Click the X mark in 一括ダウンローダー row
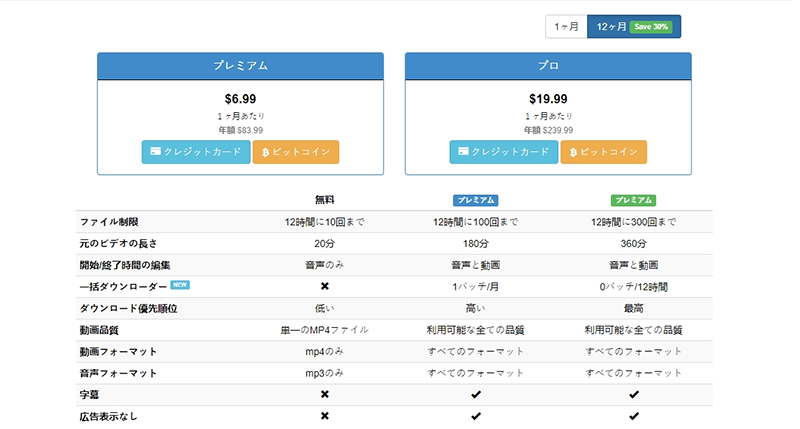Viewport: 800px width, 429px height. (324, 285)
